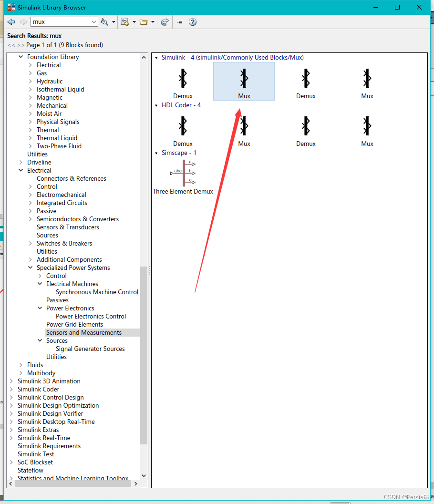Click the new model icon
The width and height of the screenshot is (434, 504).
click(x=125, y=22)
